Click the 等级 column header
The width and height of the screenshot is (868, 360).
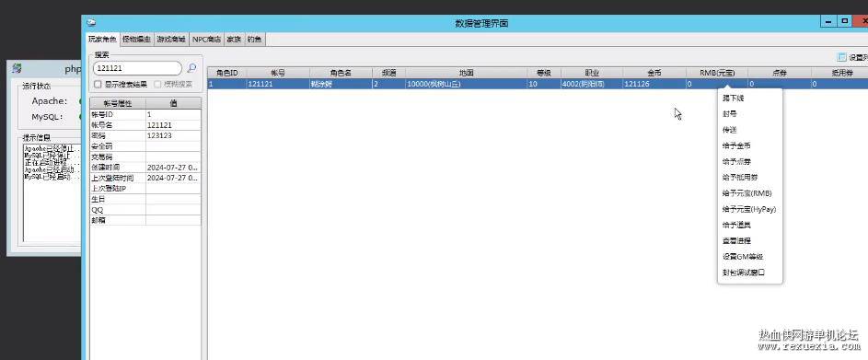pos(544,73)
